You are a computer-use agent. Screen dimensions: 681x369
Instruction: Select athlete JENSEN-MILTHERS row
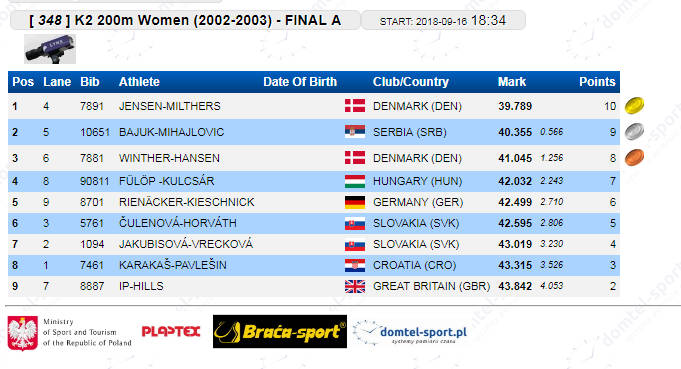click(314, 106)
